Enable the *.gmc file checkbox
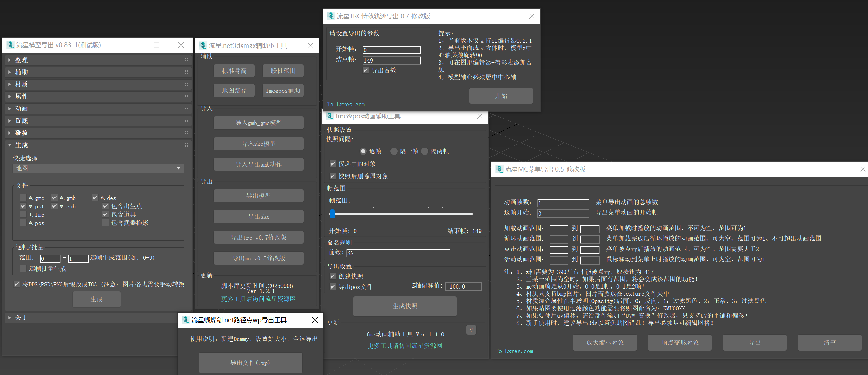The height and width of the screenshot is (375, 868). 23,198
